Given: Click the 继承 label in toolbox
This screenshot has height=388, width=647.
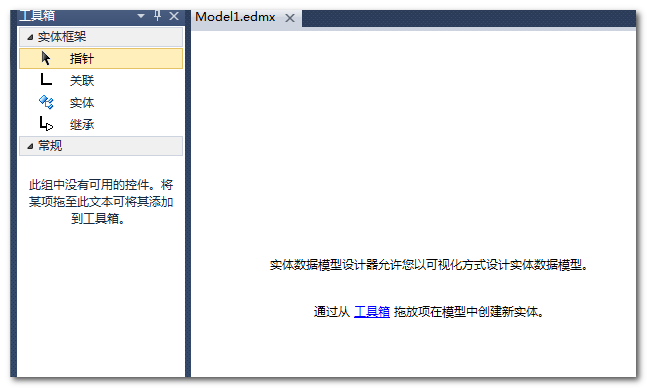Looking at the screenshot, I should point(82,124).
